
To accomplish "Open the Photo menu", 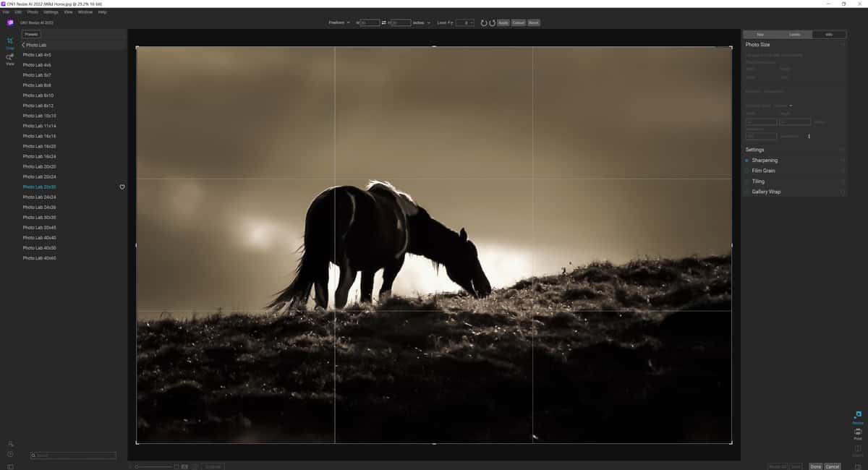I will coord(33,12).
